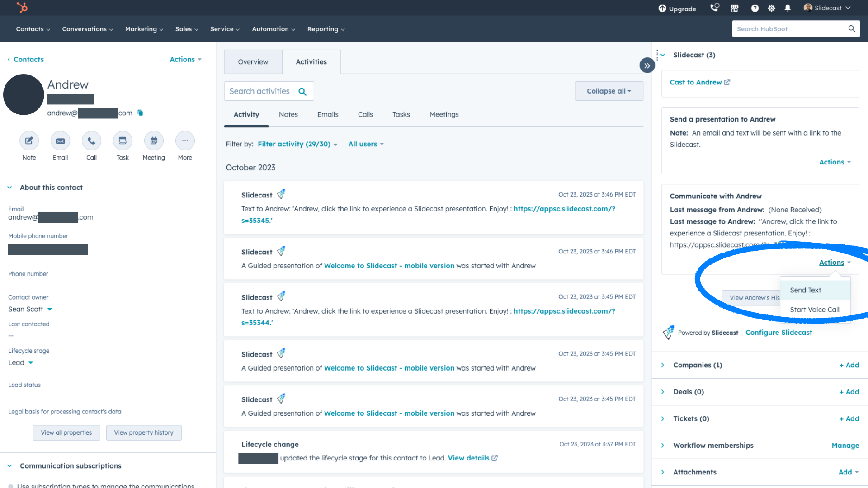Click the Call icon
This screenshot has height=488, width=868.
[91, 141]
